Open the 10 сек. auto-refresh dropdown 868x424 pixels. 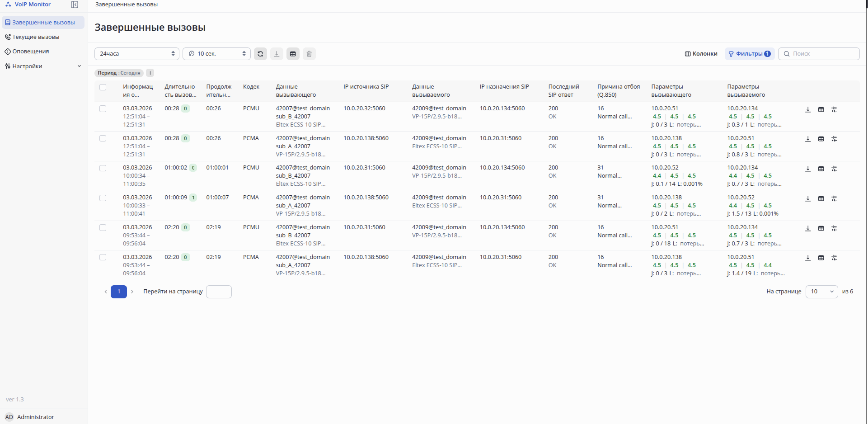[x=217, y=54]
